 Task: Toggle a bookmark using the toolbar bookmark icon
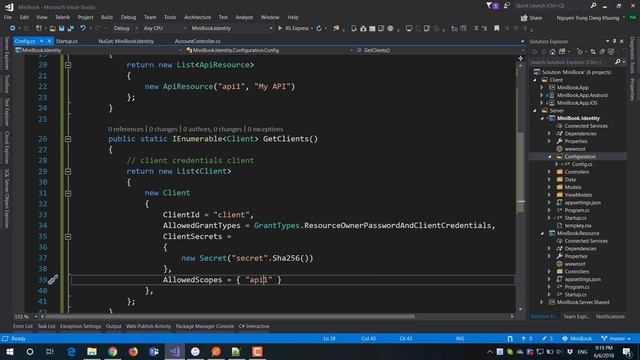[497, 28]
